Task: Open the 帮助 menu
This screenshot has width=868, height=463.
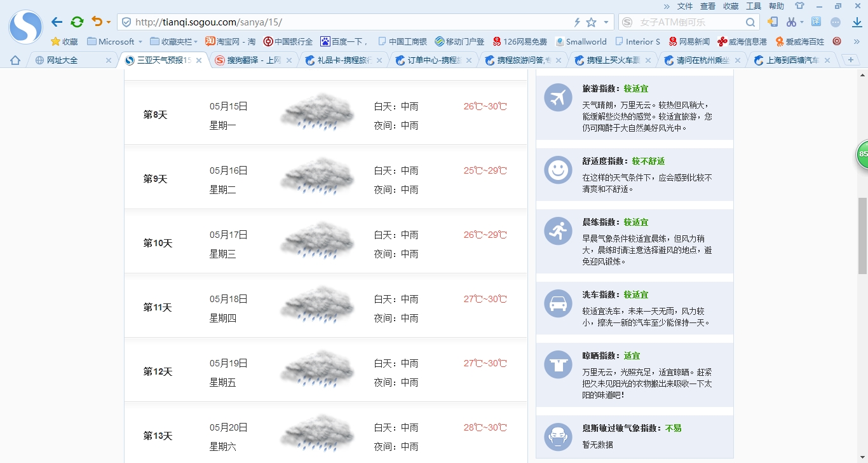Action: [x=776, y=6]
